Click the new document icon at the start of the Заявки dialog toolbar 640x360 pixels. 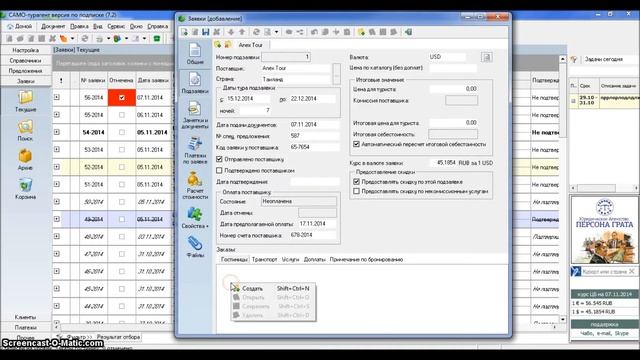184,32
